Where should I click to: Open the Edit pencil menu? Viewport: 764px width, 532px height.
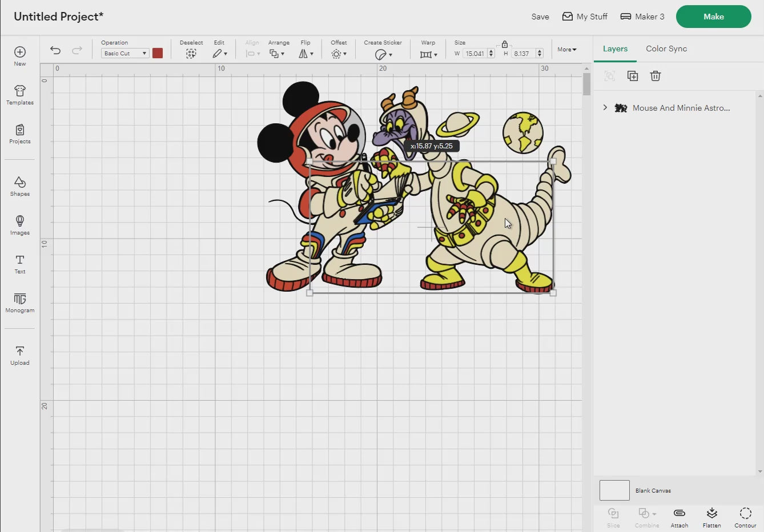pyautogui.click(x=220, y=53)
